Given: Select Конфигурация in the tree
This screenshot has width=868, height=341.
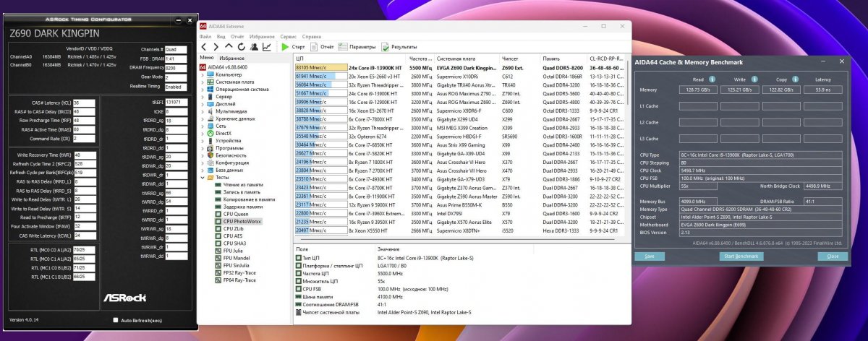Looking at the screenshot, I should 227,163.
